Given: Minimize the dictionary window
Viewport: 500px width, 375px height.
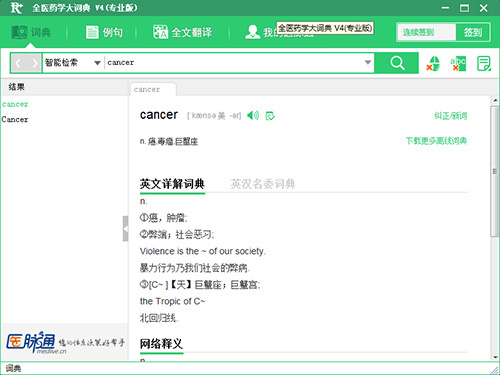Looking at the screenshot, I should 445,8.
